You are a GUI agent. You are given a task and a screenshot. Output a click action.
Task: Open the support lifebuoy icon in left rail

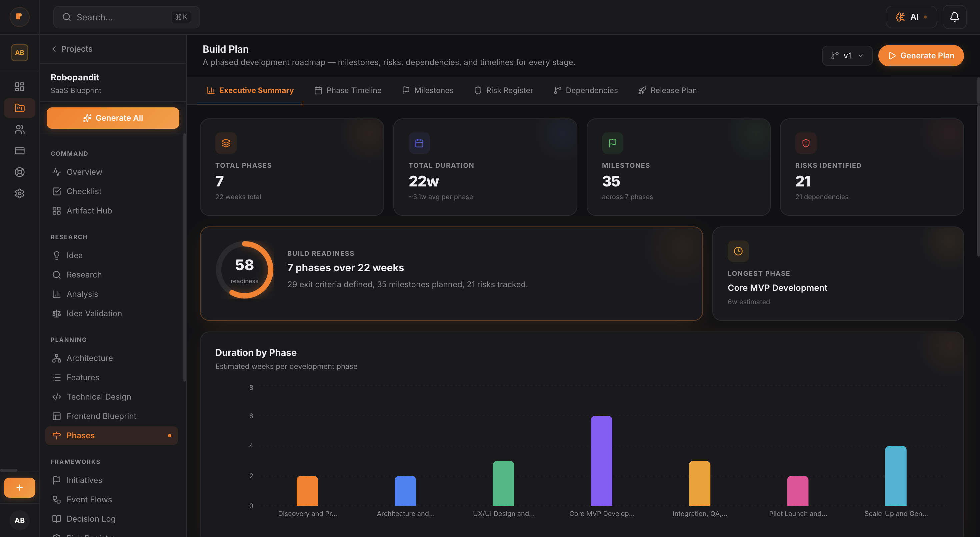pyautogui.click(x=19, y=172)
